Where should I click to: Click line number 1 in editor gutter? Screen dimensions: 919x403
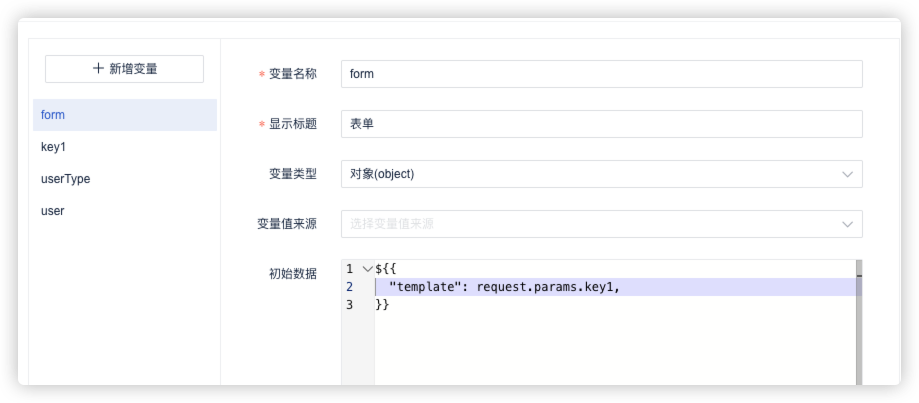[x=350, y=269]
